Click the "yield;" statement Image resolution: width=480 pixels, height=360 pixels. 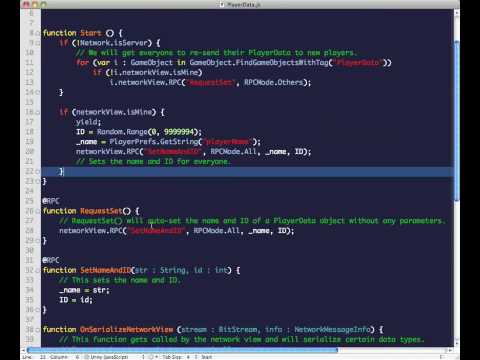89,122
